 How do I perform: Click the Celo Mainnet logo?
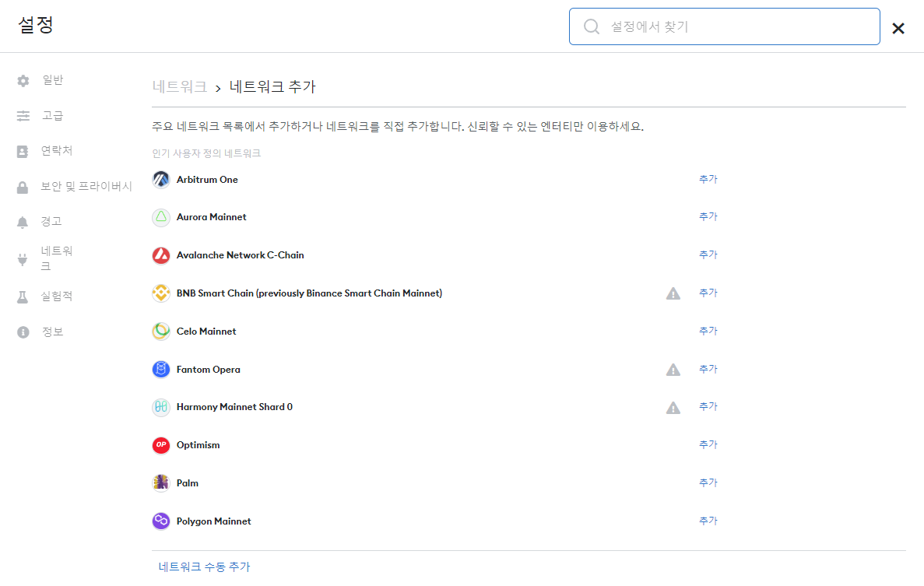click(161, 332)
